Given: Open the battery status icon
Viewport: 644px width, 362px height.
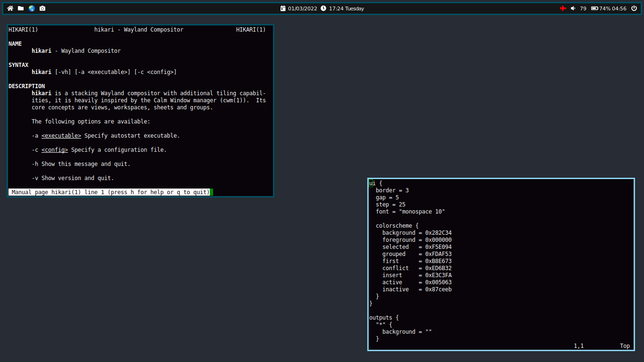Looking at the screenshot, I should [594, 8].
